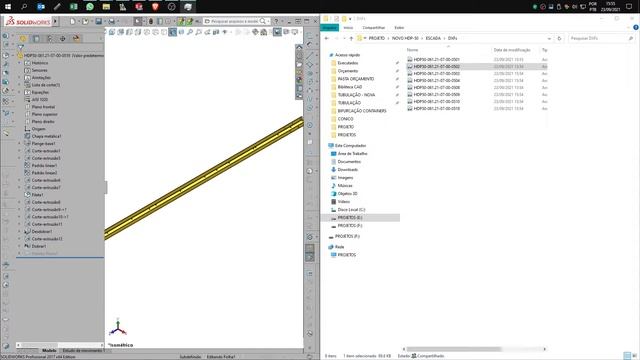Open Excel from the Windows taskbar

pyautogui.click(x=73, y=7)
